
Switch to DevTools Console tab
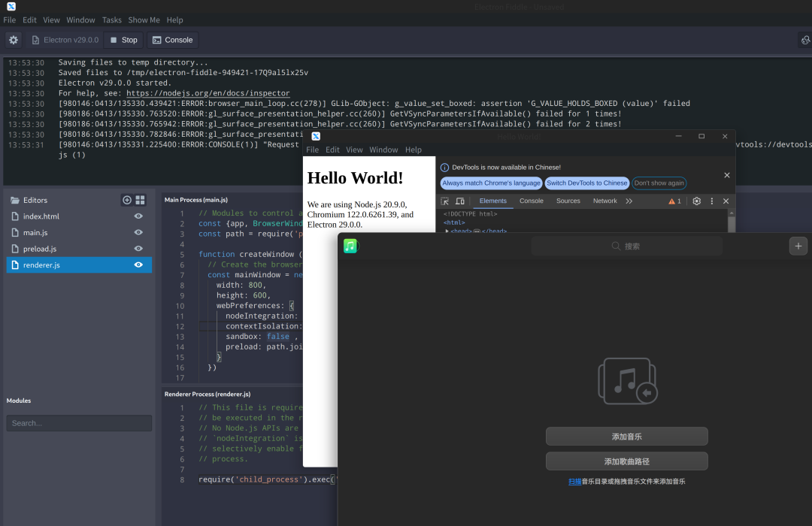532,201
